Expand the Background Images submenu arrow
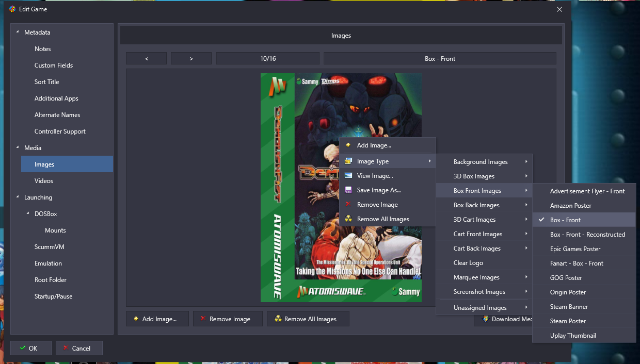Image resolution: width=640 pixels, height=364 pixels. point(526,162)
